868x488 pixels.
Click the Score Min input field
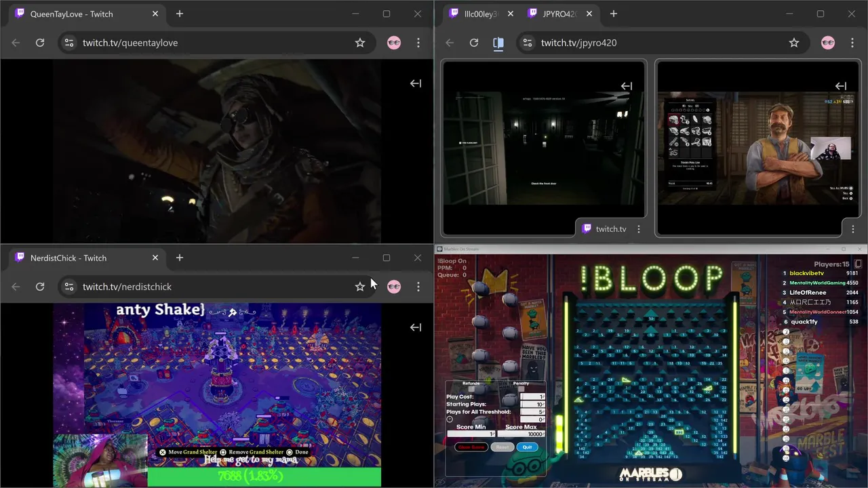(x=471, y=434)
